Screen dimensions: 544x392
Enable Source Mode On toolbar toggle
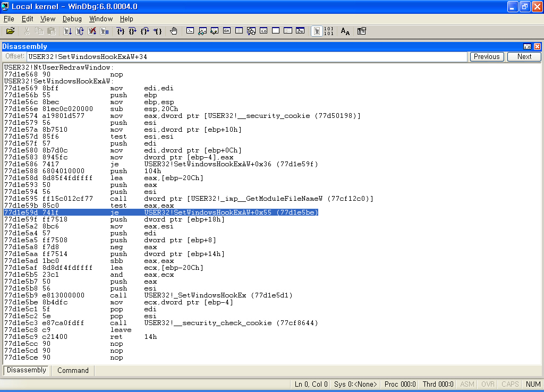[317, 31]
